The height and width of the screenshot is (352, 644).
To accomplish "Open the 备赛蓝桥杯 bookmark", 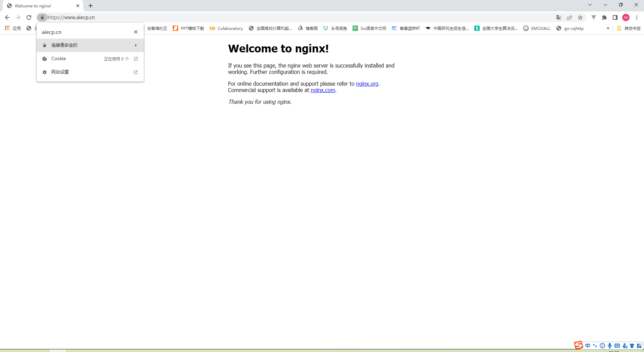I will click(x=406, y=29).
